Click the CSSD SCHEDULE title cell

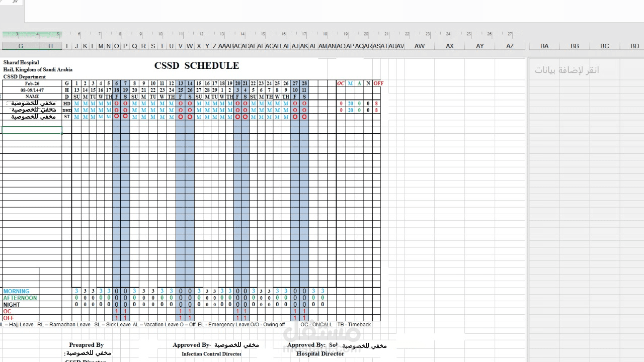(196, 65)
